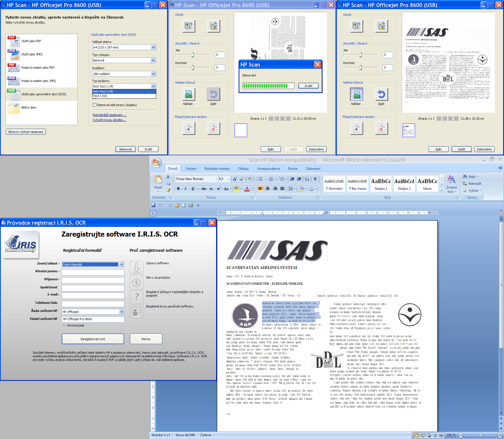Click Uložit button in right scan window
Image resolution: width=504 pixels, height=439 pixels.
461,149
